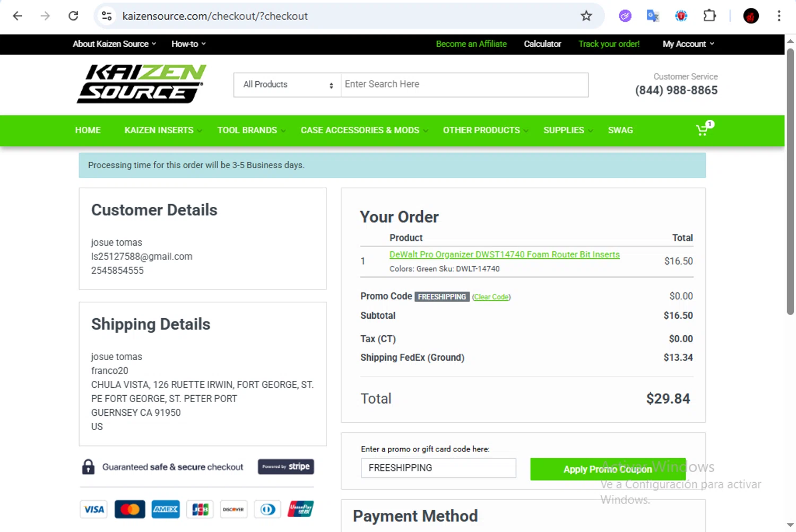The image size is (796, 532).
Task: Open the All Products category selector
Action: pyautogui.click(x=287, y=85)
